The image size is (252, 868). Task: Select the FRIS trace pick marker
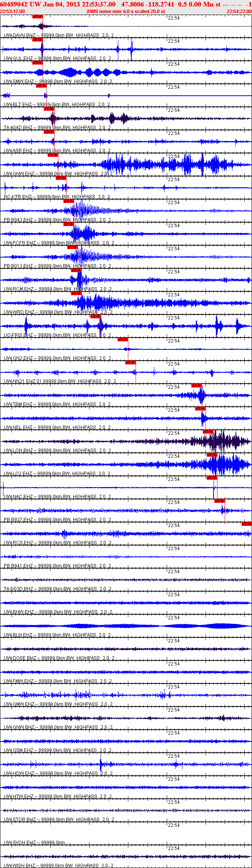click(x=95, y=316)
